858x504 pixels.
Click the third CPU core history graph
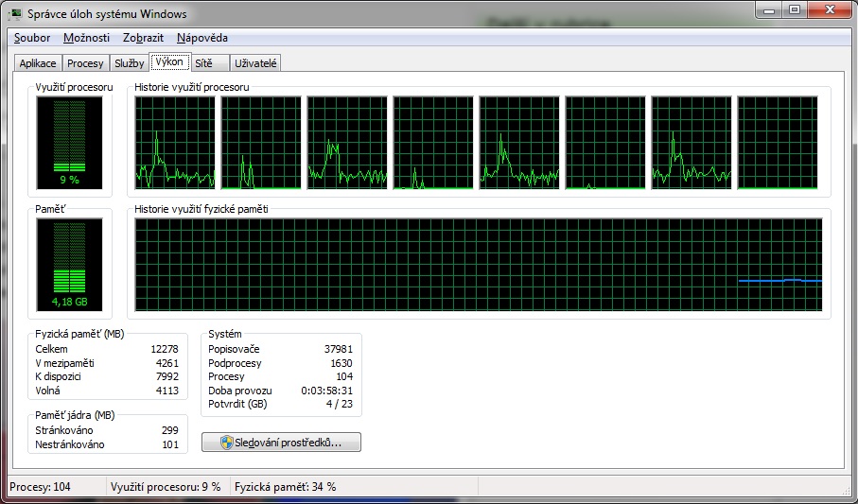pyautogui.click(x=347, y=143)
